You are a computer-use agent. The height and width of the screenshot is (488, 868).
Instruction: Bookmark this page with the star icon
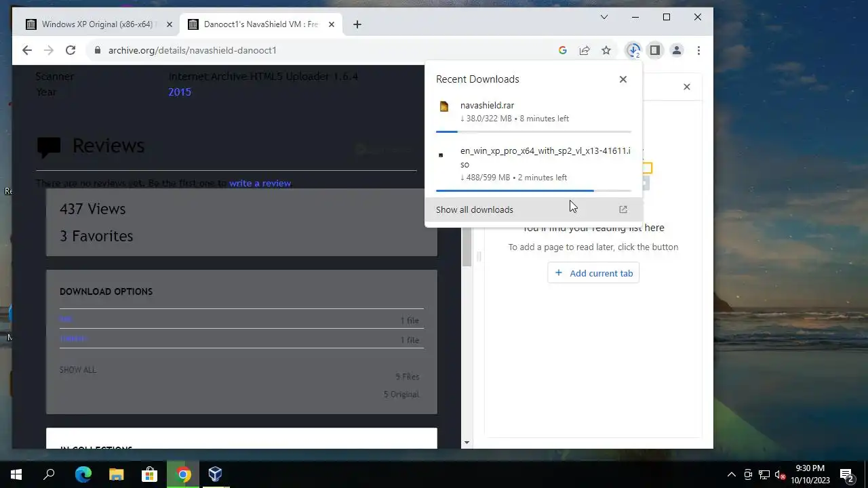point(606,50)
